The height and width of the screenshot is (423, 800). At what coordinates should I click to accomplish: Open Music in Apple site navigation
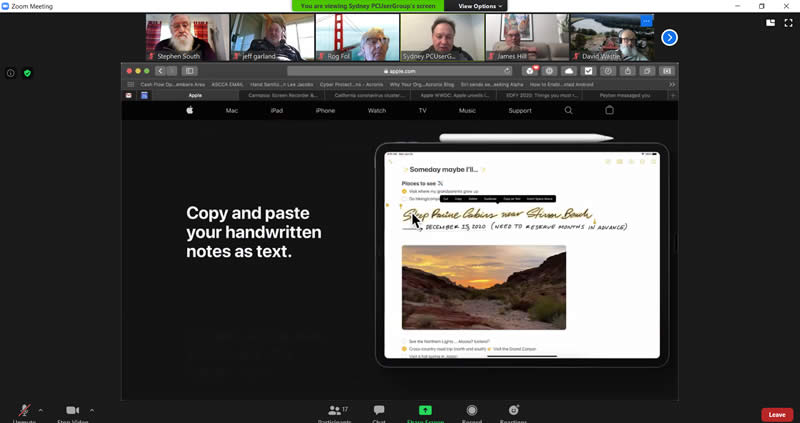(x=467, y=110)
